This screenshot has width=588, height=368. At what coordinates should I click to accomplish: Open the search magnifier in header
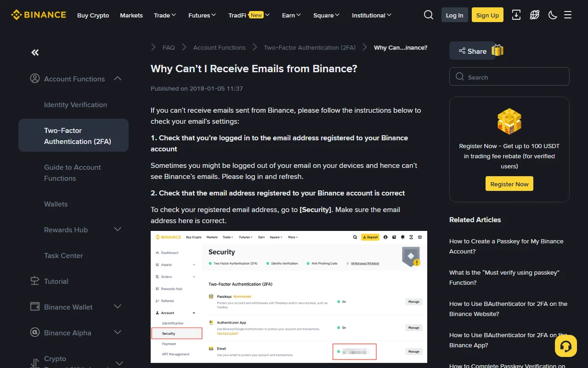[x=429, y=15]
